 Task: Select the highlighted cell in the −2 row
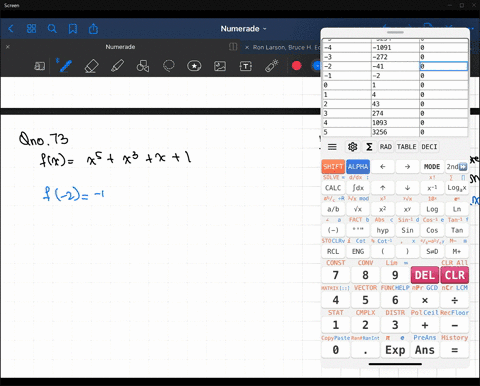coord(443,66)
